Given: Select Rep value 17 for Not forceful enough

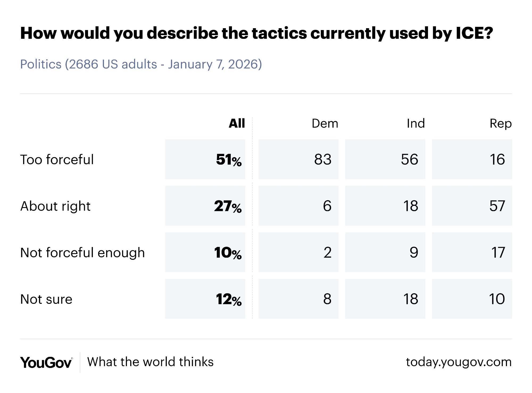Looking at the screenshot, I should (x=472, y=252).
